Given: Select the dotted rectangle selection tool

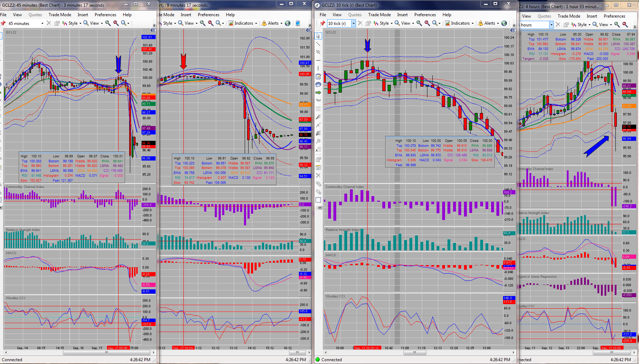Looking at the screenshot, I should pyautogui.click(x=318, y=200).
